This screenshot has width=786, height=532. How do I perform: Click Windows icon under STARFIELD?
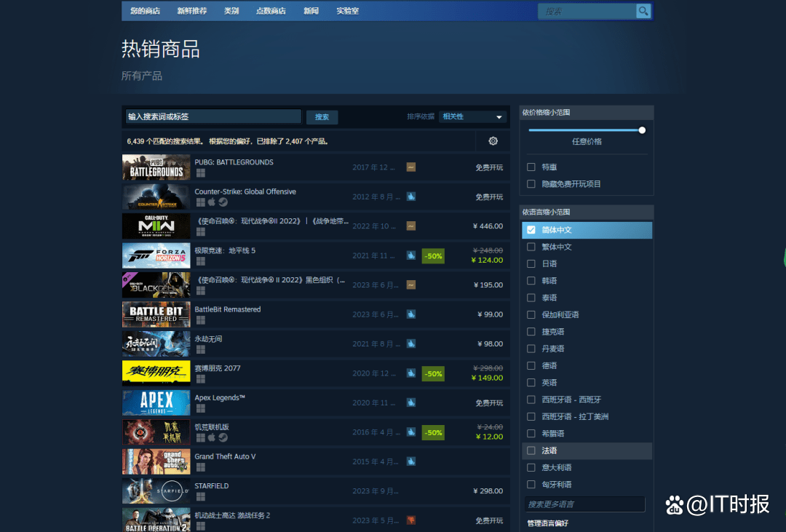(x=201, y=497)
